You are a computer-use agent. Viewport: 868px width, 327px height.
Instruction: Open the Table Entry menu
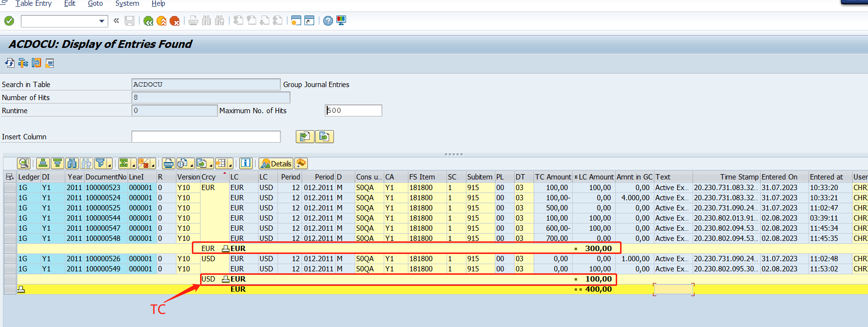(33, 4)
